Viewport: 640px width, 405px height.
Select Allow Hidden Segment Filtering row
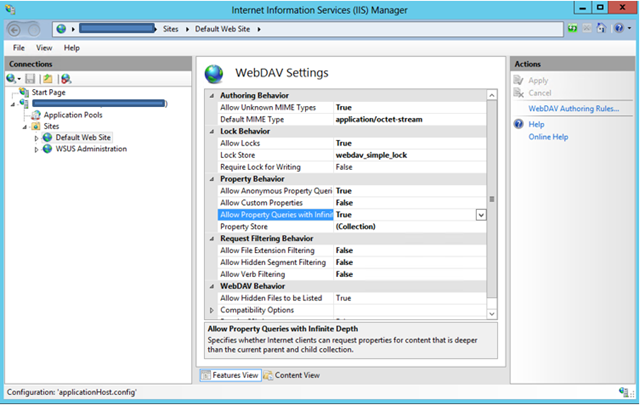[x=352, y=262]
